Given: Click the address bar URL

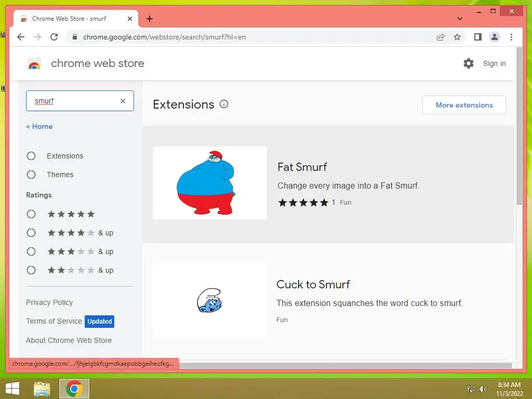Looking at the screenshot, I should coord(164,37).
